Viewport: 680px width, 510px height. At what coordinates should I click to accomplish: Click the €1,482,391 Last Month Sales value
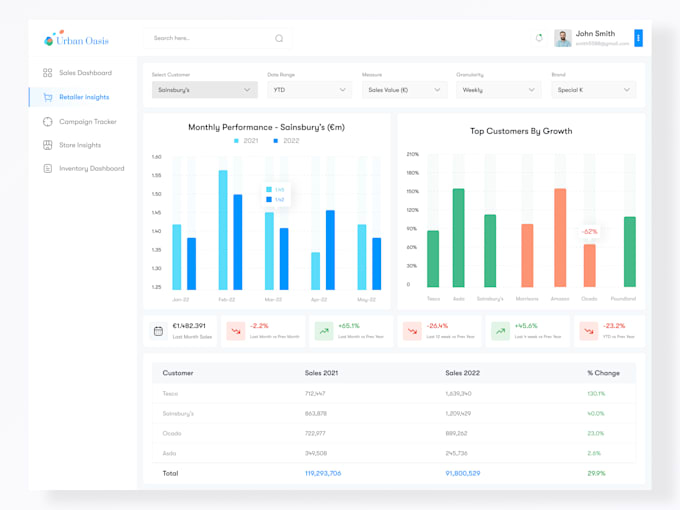coord(189,326)
